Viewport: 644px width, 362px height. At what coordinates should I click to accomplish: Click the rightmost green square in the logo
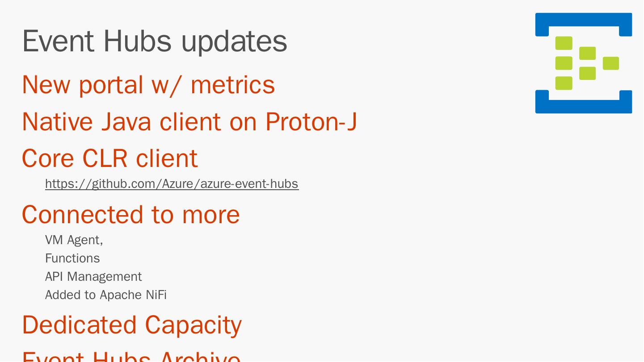[x=610, y=63]
